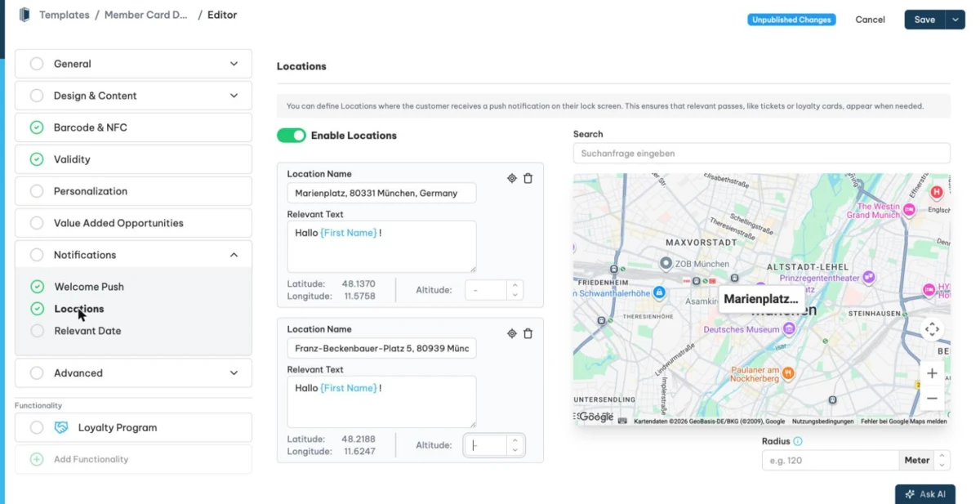Open the Ask AI assistant
Image resolution: width=980 pixels, height=504 pixels.
[x=925, y=494]
